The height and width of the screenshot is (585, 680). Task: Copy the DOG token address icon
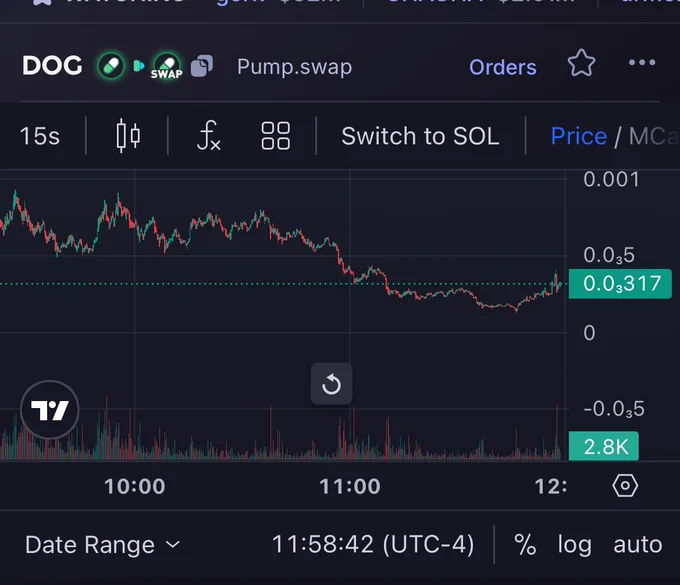(202, 66)
